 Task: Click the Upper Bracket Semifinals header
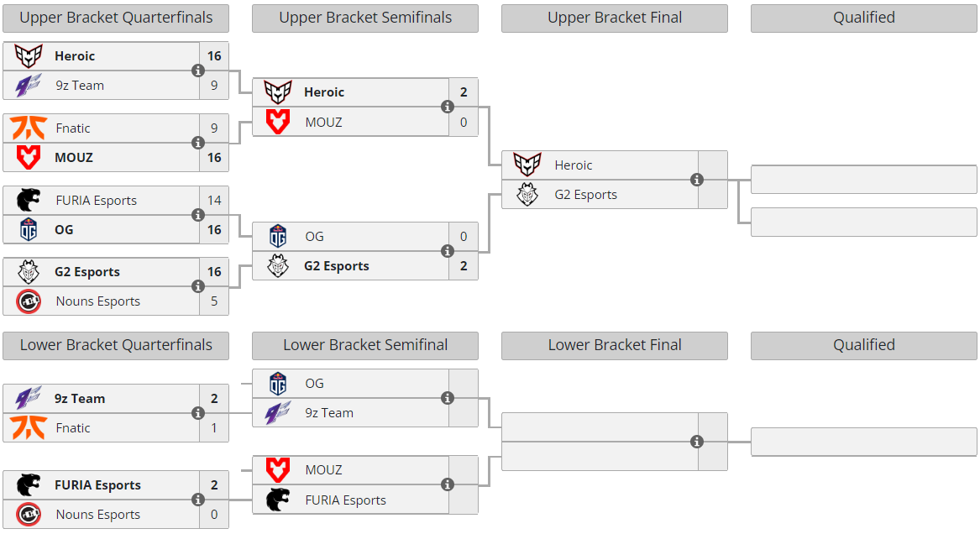tap(365, 18)
